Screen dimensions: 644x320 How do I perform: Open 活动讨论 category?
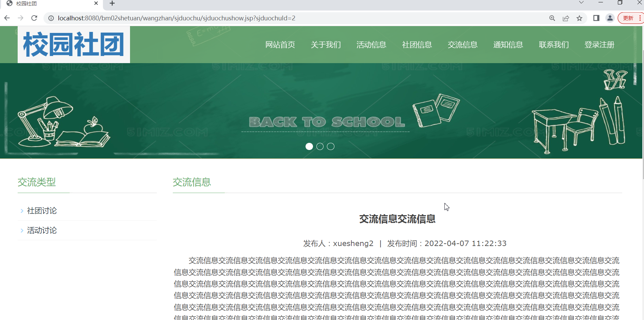pyautogui.click(x=42, y=230)
